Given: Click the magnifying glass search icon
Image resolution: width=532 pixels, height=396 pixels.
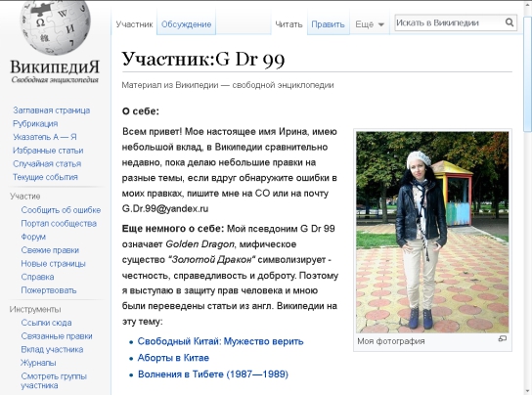Looking at the screenshot, I should [510, 22].
